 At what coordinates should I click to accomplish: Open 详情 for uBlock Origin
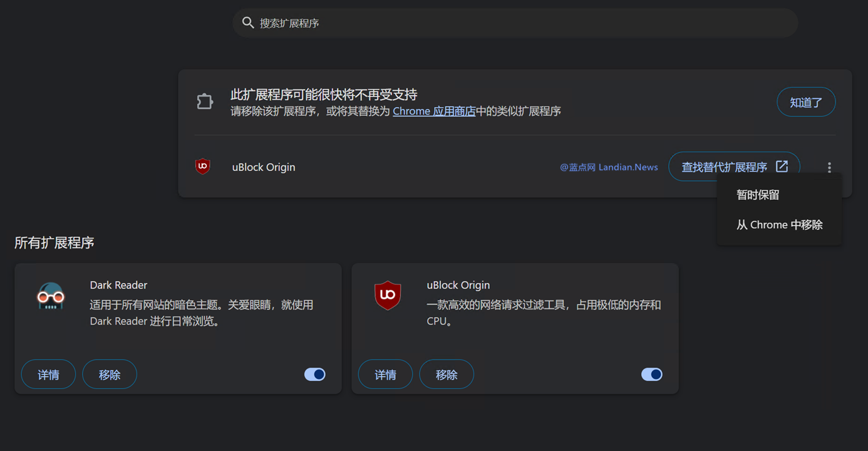coord(385,375)
